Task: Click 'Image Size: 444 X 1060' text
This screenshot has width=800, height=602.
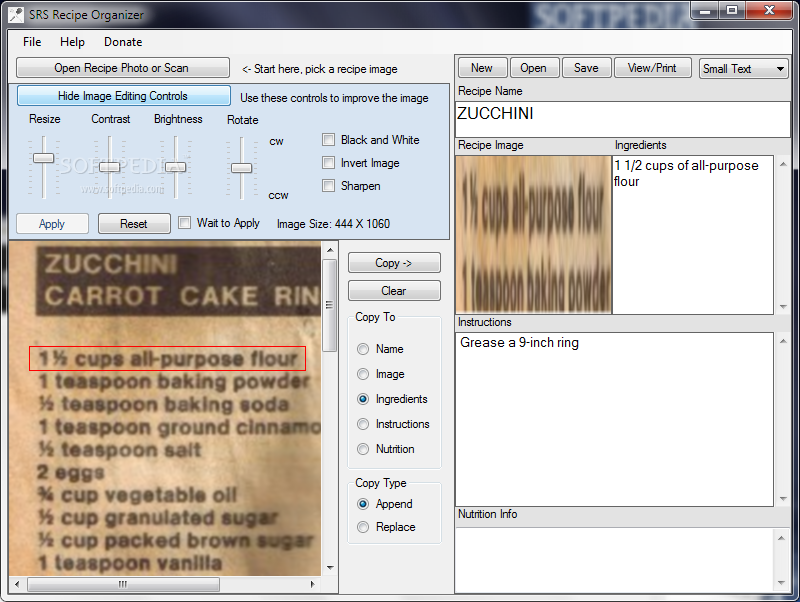Action: (333, 224)
